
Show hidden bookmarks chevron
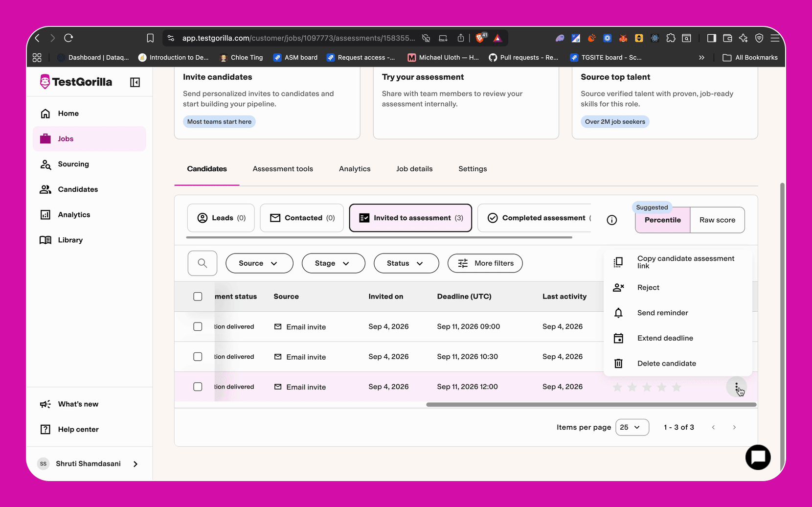(x=701, y=58)
